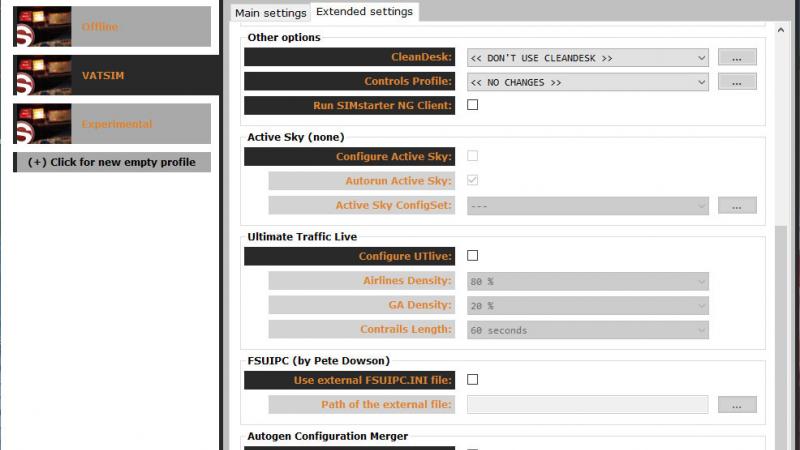Click browse button next to Controls Profile
The image size is (800, 450).
coord(737,82)
